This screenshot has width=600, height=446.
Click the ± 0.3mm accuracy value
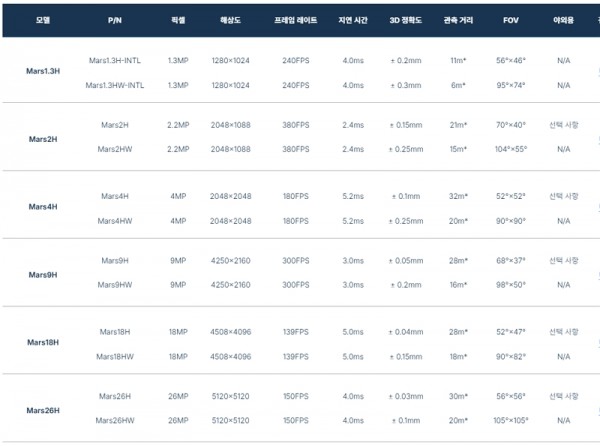pyautogui.click(x=406, y=85)
